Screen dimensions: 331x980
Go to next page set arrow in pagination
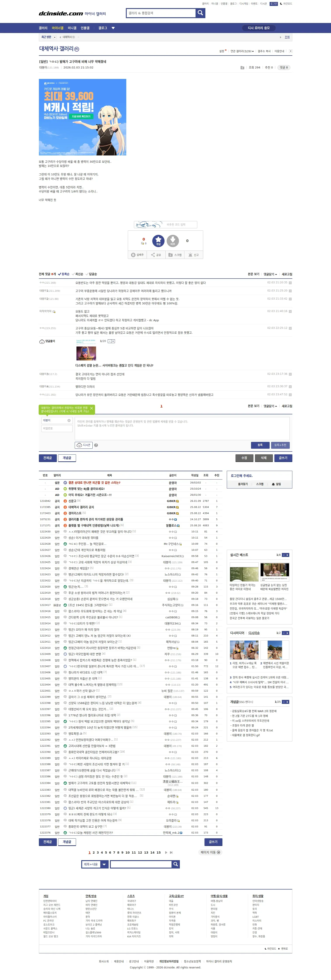click(166, 853)
